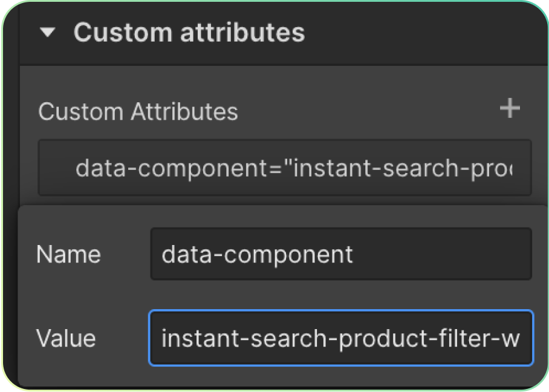549x392 pixels.
Task: Click the end of the Value field text
Action: [519, 338]
